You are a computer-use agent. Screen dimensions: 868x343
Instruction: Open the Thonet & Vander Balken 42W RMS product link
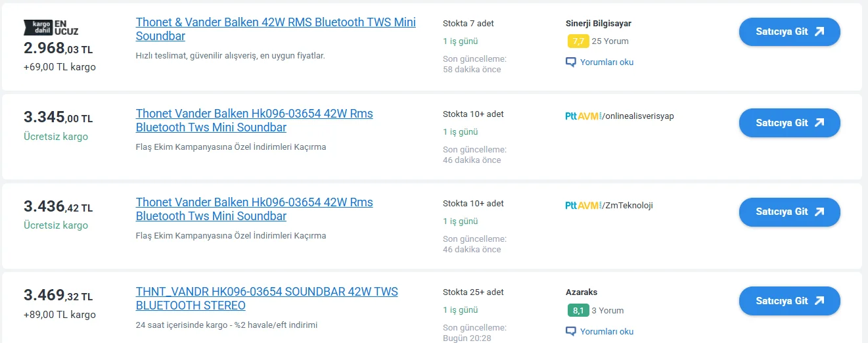275,29
